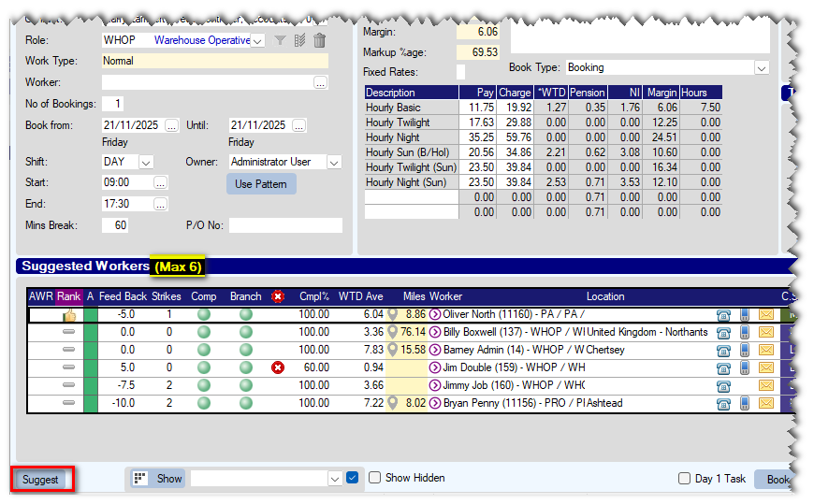This screenshot has height=504, width=814.
Task: Call Oliver North using his telephone icon
Action: coord(723,315)
